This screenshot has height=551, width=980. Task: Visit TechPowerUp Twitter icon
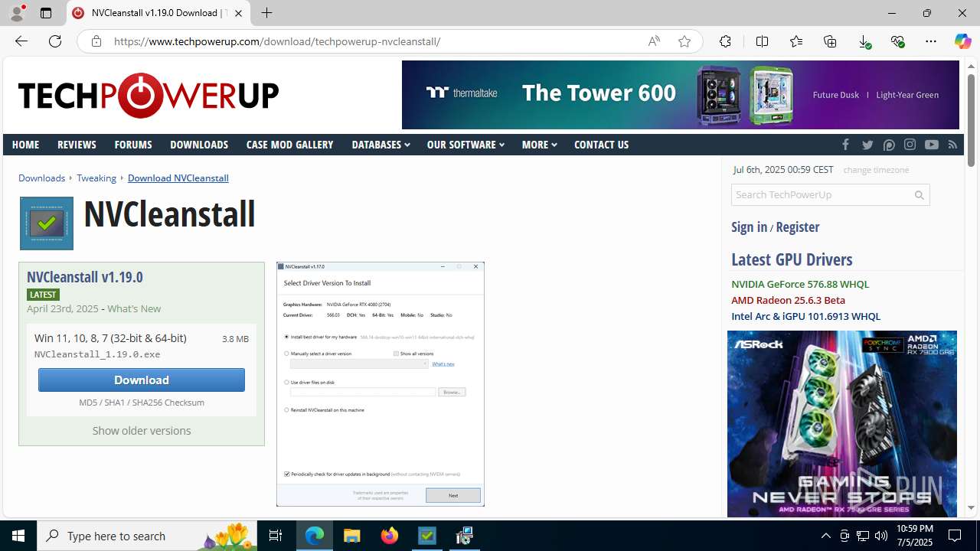pos(867,145)
